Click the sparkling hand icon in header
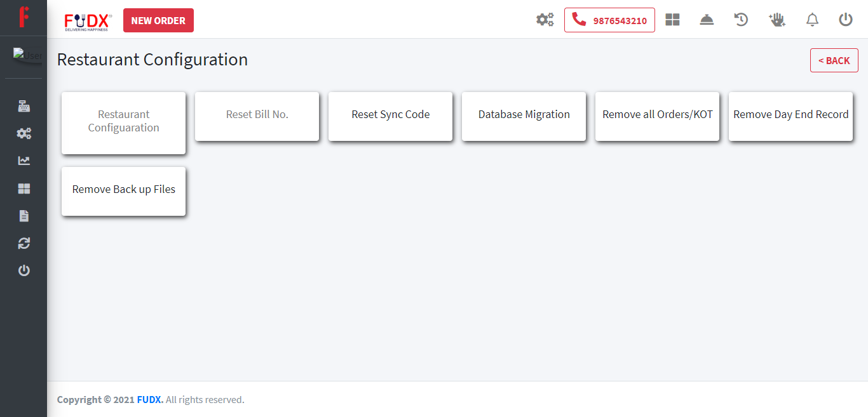 (x=776, y=20)
